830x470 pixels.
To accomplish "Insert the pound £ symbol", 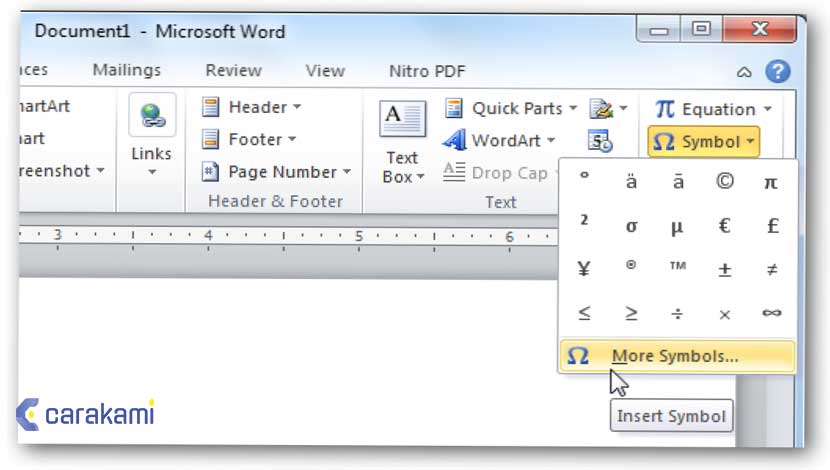I will tap(771, 225).
